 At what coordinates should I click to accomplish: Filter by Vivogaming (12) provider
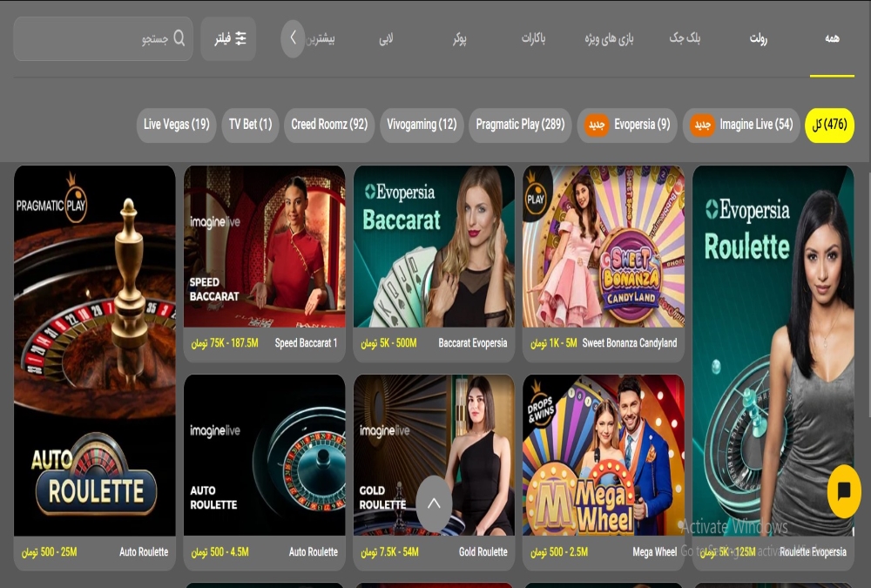422,125
